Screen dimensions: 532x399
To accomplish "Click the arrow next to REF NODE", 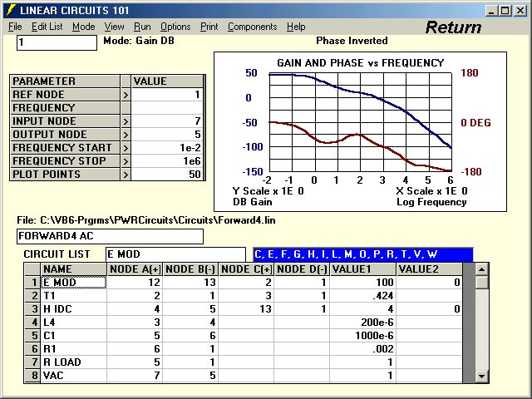I will (126, 95).
